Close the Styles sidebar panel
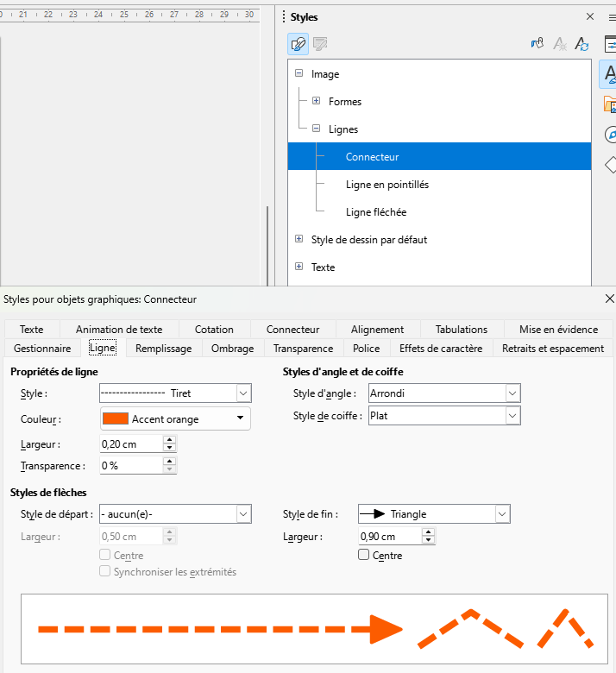 pos(590,16)
